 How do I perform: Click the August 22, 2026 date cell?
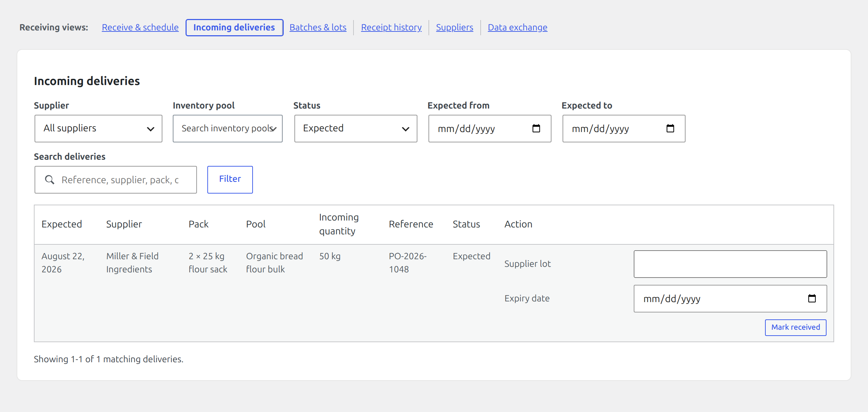pos(63,263)
